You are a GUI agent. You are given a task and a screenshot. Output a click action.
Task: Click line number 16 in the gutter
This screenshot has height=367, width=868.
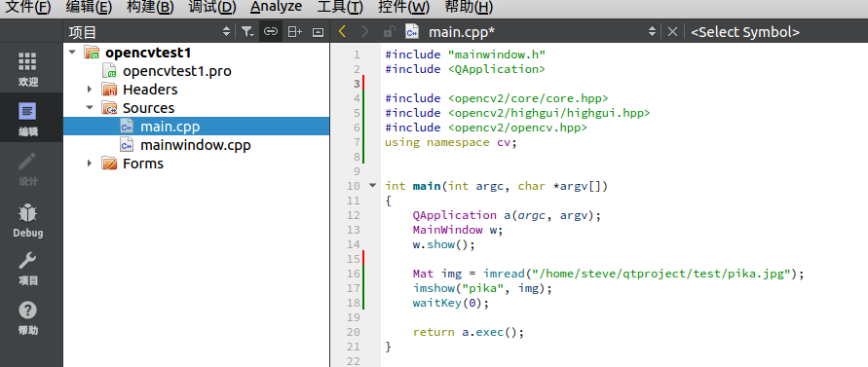point(353,274)
